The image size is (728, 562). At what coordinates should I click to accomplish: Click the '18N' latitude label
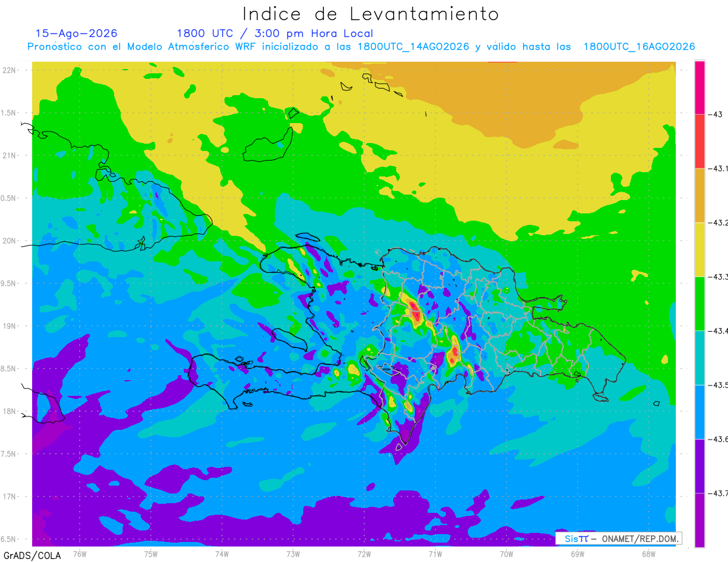coord(10,411)
